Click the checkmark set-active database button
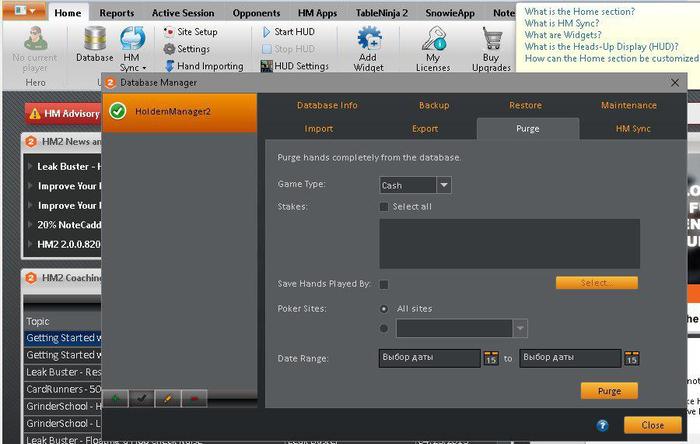Viewport: 700px width, 444px height. (x=142, y=398)
